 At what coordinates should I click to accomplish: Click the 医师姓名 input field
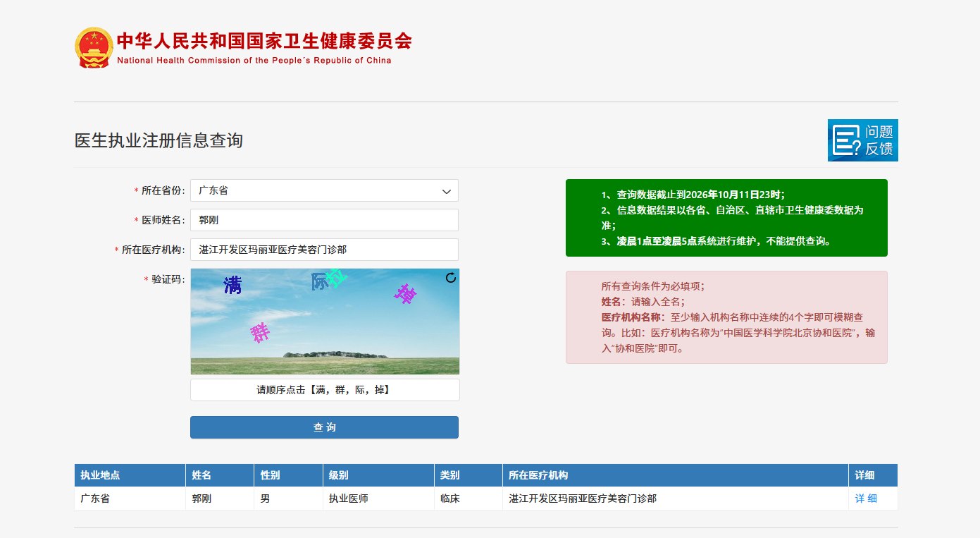pos(324,220)
